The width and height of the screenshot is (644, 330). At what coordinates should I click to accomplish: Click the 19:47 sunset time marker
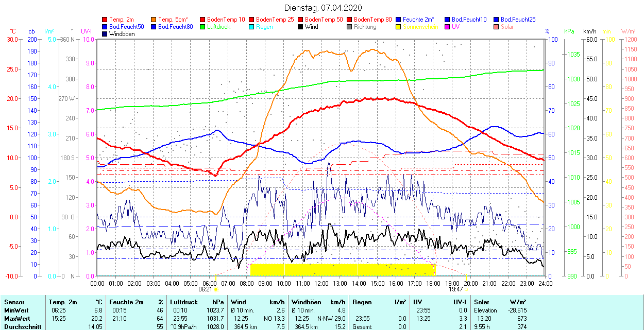(455, 289)
